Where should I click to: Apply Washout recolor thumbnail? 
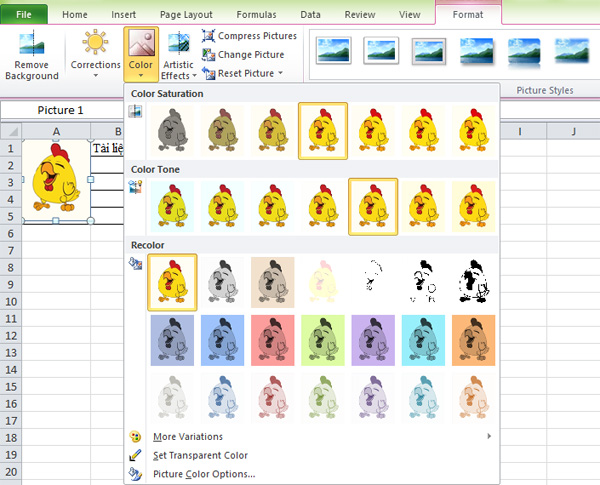(323, 283)
